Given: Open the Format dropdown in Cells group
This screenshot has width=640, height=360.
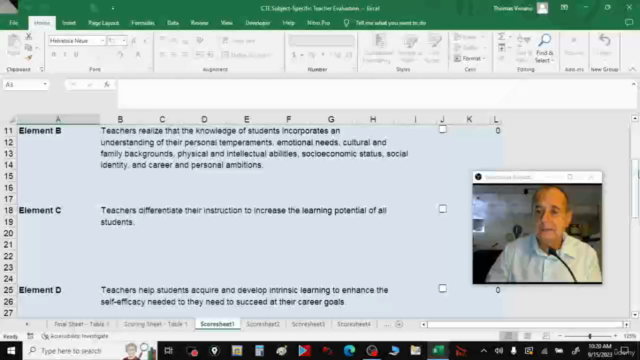Looking at the screenshot, I should pos(470,58).
